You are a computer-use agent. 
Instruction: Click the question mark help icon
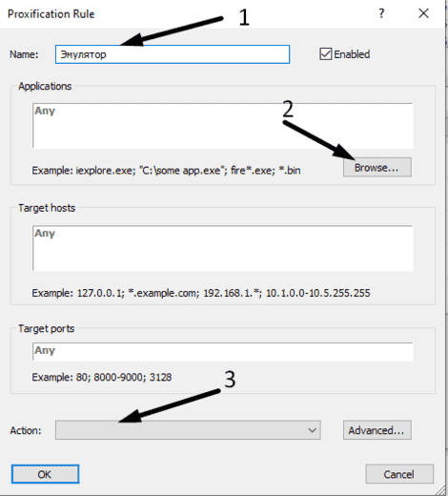pyautogui.click(x=381, y=13)
